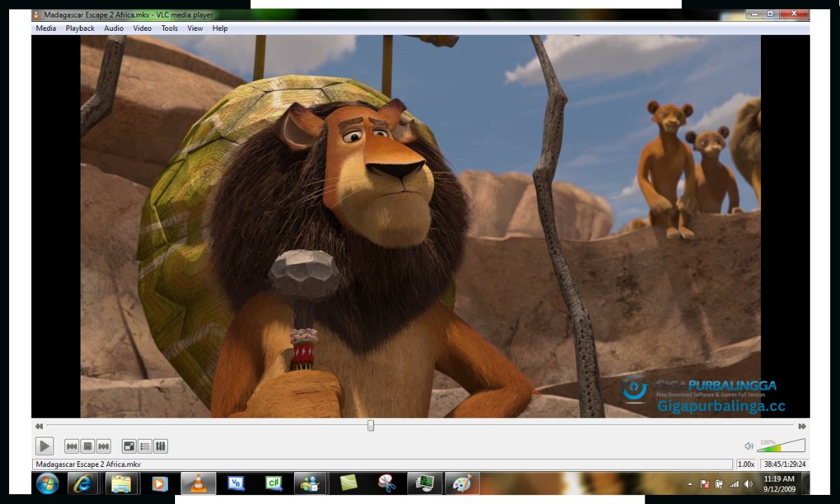The image size is (840, 504).
Task: Open the View menu
Action: pyautogui.click(x=195, y=29)
